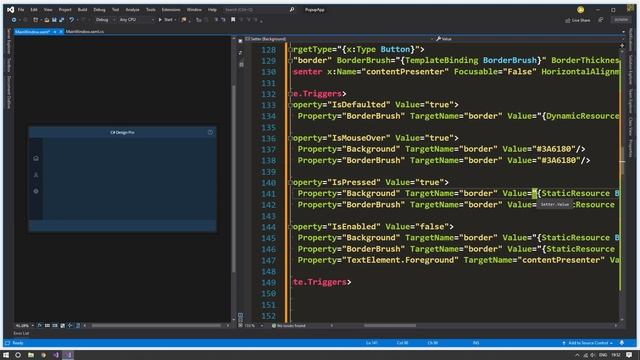
Task: Open the designer zoom percentage dropdown
Action: click(x=24, y=326)
